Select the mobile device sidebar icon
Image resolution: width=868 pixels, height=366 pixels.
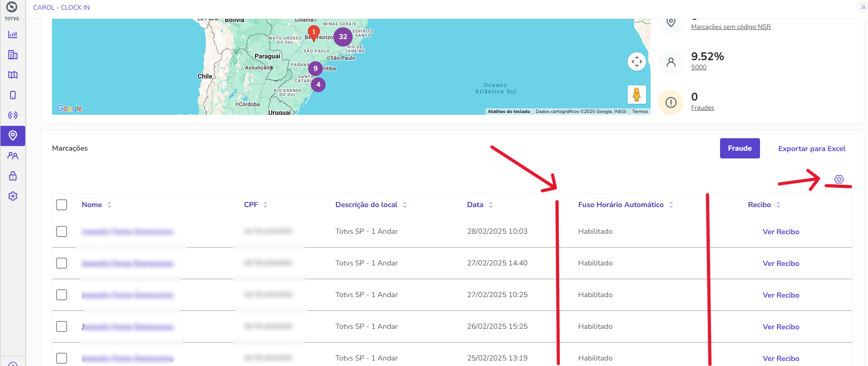pyautogui.click(x=13, y=95)
